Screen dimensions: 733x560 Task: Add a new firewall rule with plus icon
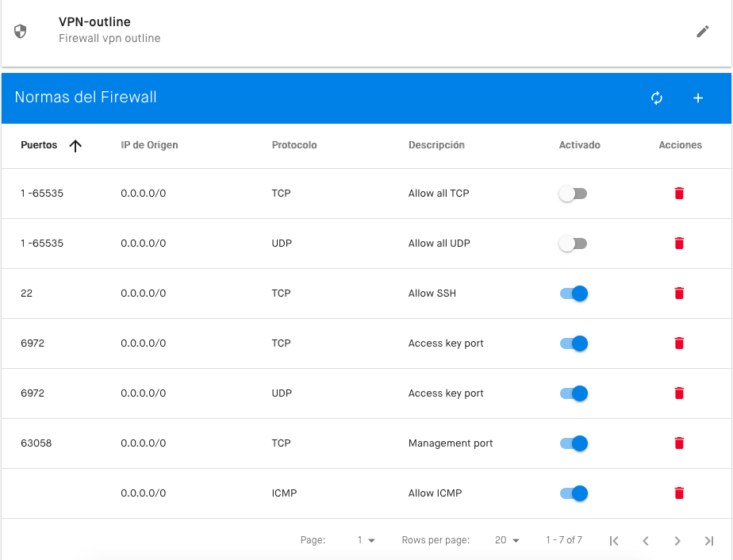(698, 98)
